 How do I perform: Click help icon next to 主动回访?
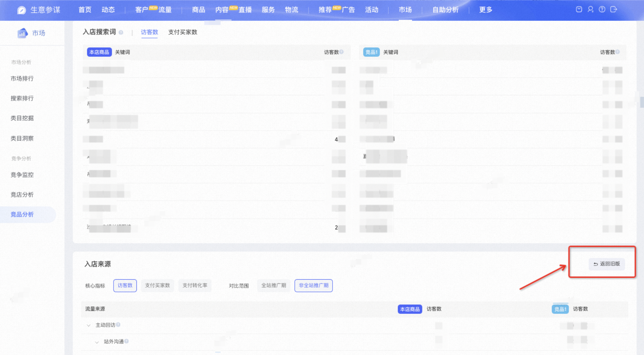click(118, 325)
